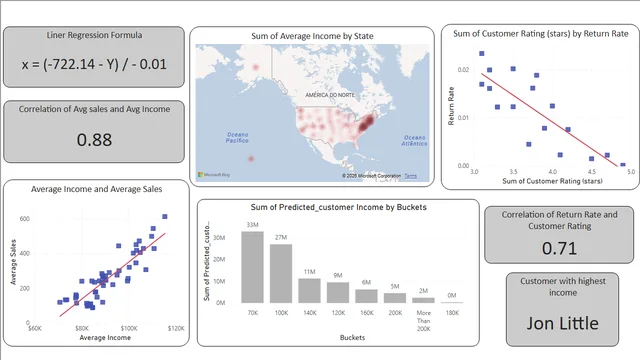Click the Microsoft Bing logo on the map
640x360 pixels.
coord(214,175)
